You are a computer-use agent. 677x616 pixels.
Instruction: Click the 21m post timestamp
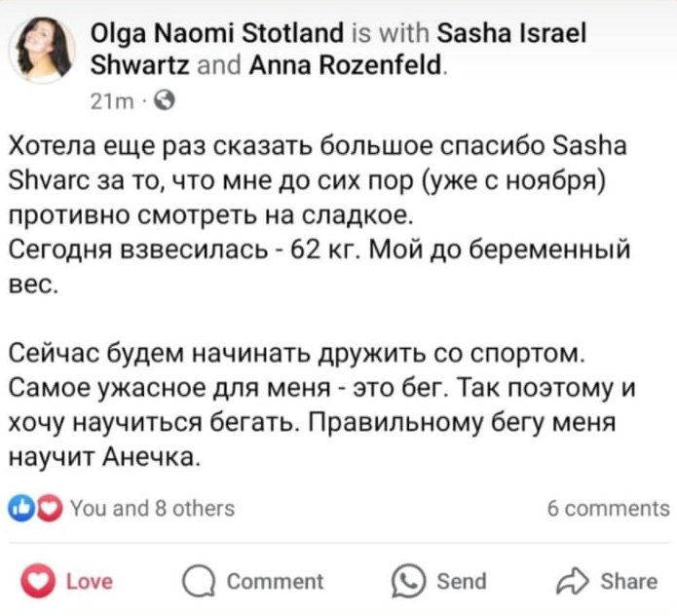101,100
